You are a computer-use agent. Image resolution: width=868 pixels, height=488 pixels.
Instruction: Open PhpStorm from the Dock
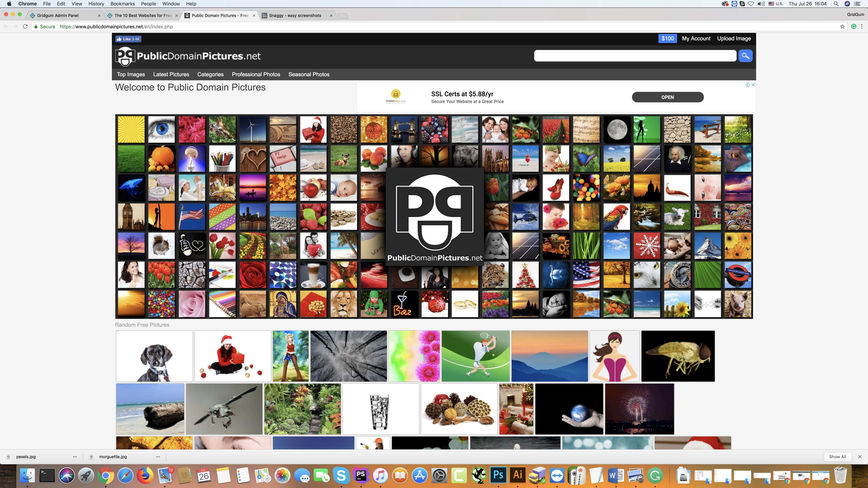[361, 475]
